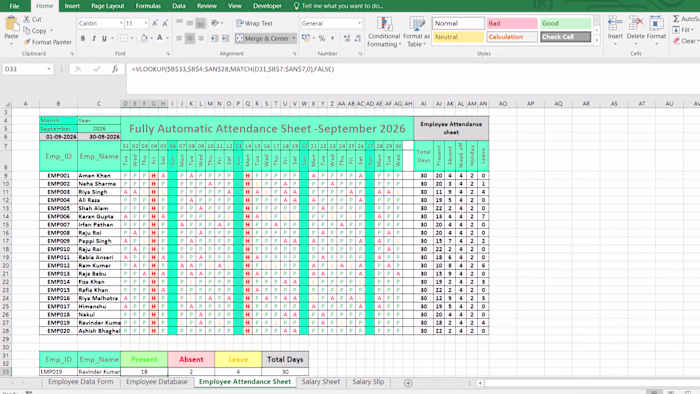Align text to the left
This screenshot has height=394, width=700.
coord(179,38)
